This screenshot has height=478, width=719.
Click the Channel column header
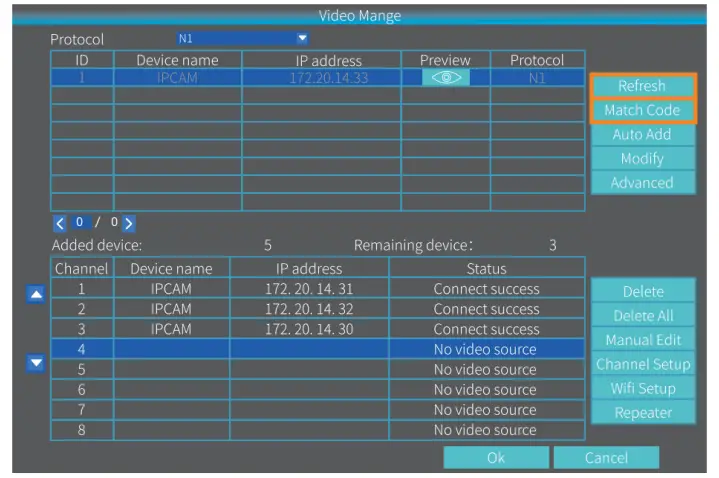point(82,268)
